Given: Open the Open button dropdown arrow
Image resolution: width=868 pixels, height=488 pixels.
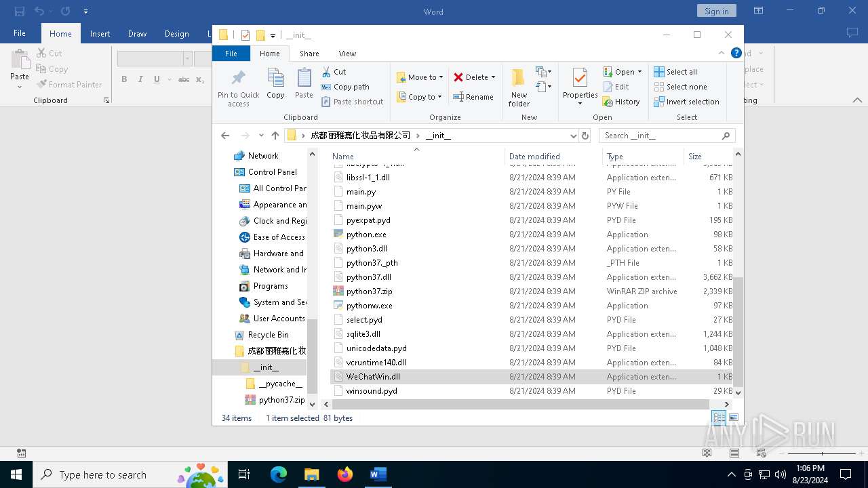Looking at the screenshot, I should pos(640,72).
